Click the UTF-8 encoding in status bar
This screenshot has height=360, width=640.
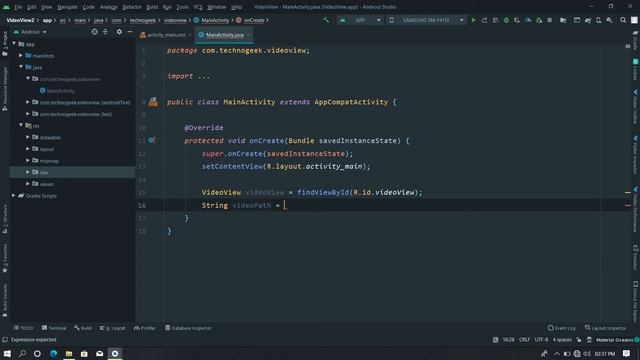541,340
